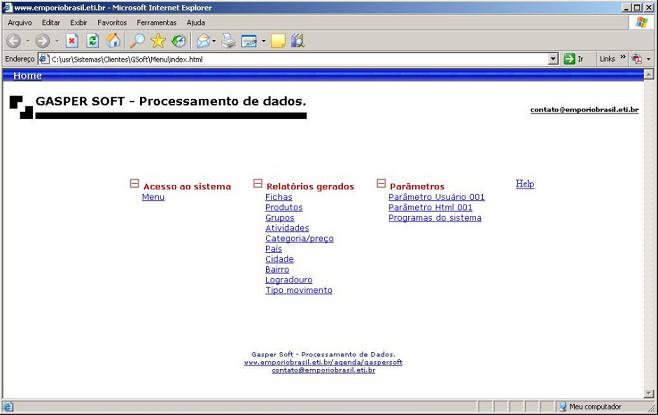Click inside the Endereço address field
This screenshot has width=658, height=415.
300,59
